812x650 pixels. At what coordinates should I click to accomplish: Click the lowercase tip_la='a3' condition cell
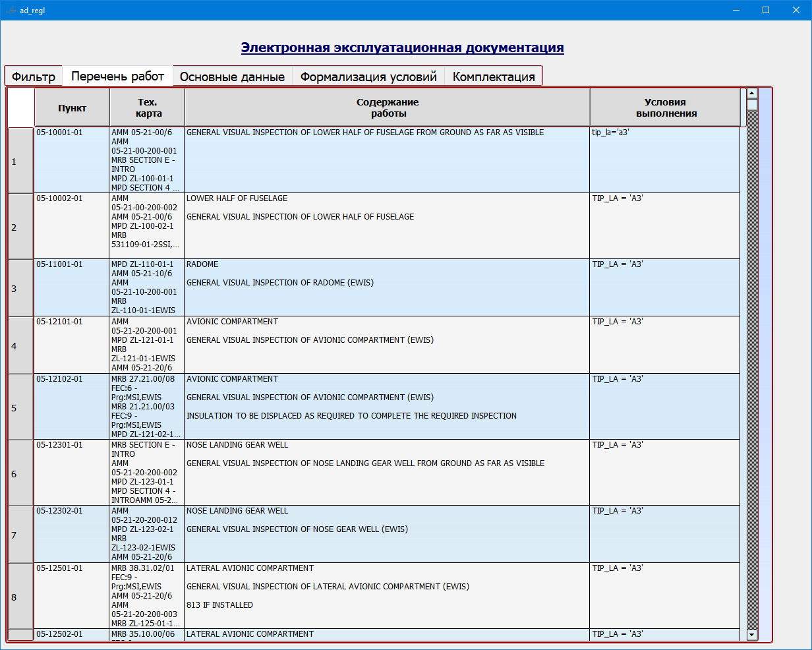(x=665, y=160)
